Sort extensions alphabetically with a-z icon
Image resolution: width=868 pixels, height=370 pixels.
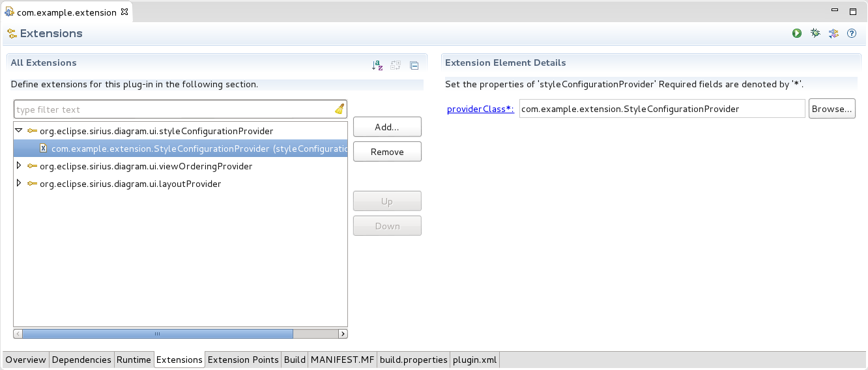point(377,64)
